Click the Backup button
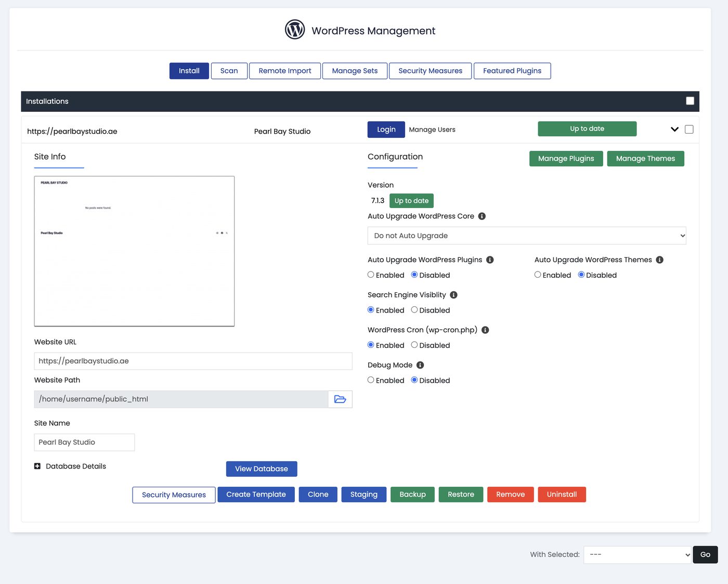Screen dimensions: 728x584 pyautogui.click(x=413, y=495)
